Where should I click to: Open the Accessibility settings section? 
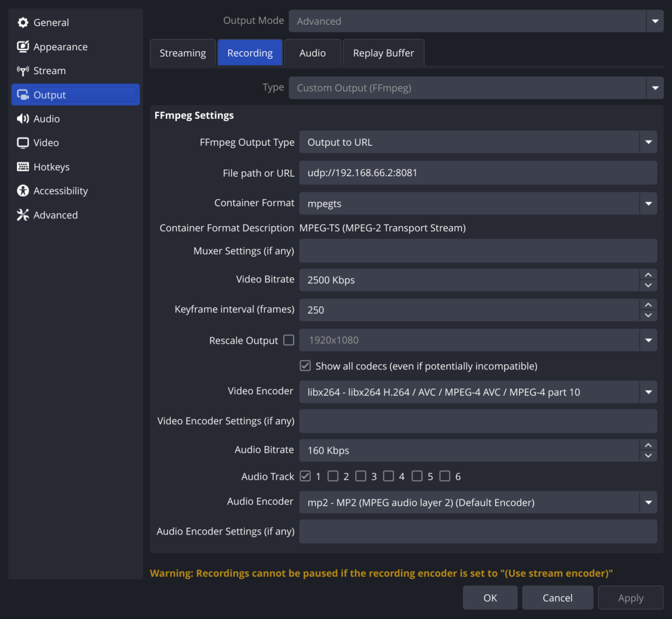click(60, 190)
